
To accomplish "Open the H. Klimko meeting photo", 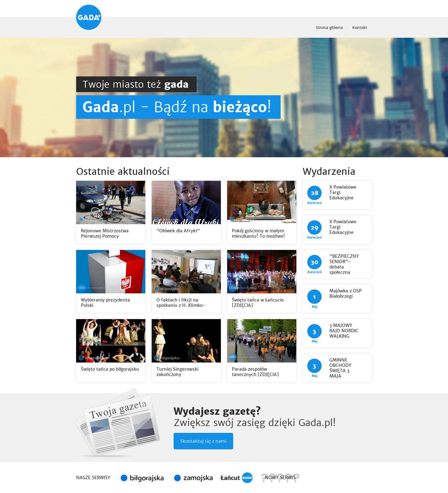I will pos(186,272).
